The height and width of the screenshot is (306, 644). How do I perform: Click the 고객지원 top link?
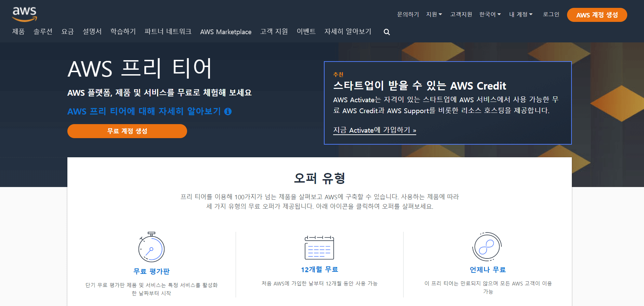coord(461,14)
